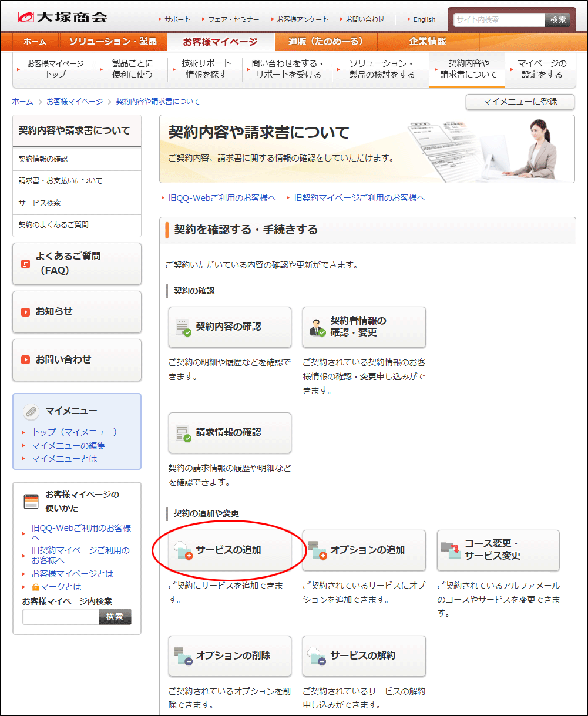This screenshot has height=716, width=588.
Task: Click the header 検索 button
Action: 557,19
